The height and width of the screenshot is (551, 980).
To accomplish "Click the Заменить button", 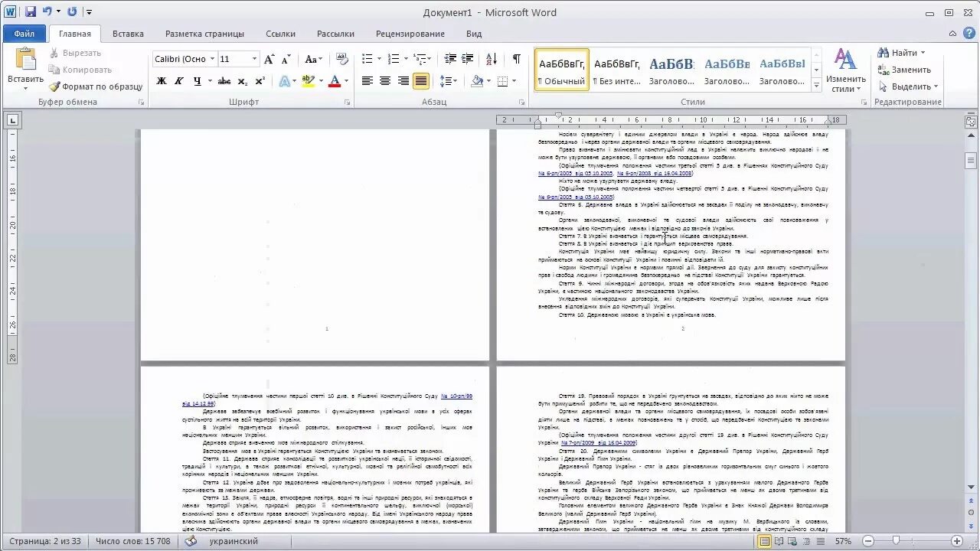I will tap(903, 70).
